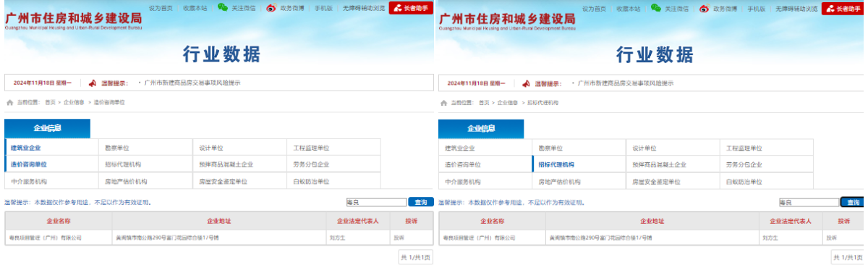Select 勘察单位 category on right page

click(x=579, y=147)
